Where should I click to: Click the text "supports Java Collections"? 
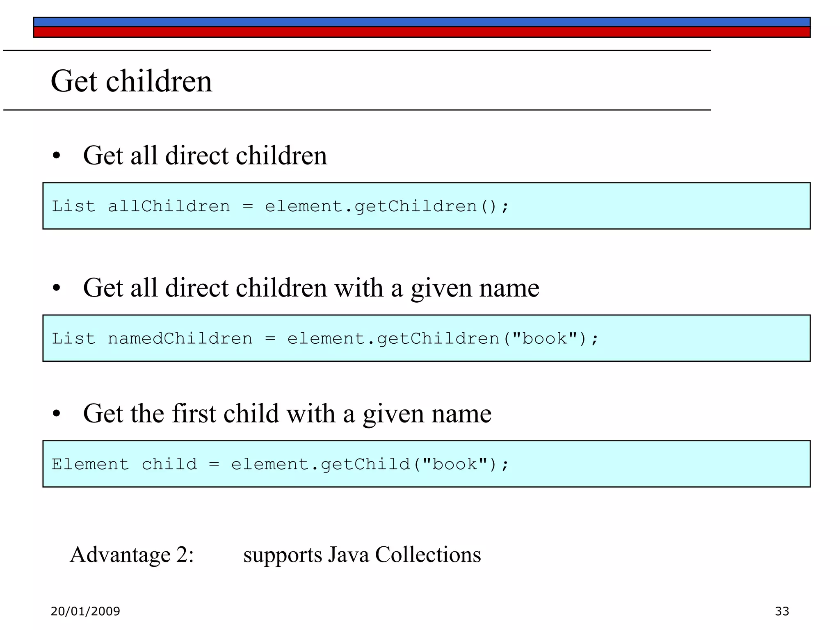(362, 555)
